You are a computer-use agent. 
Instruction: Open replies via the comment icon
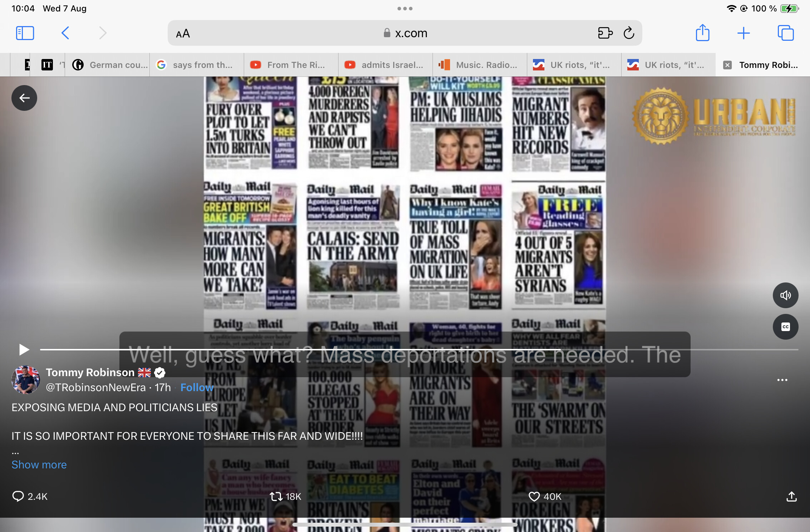tap(18, 496)
